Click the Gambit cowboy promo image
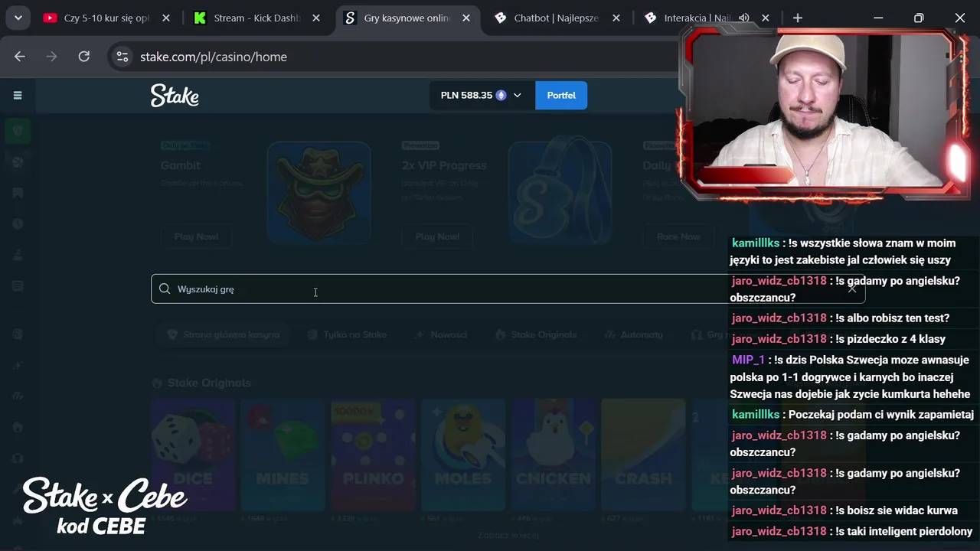 point(318,192)
